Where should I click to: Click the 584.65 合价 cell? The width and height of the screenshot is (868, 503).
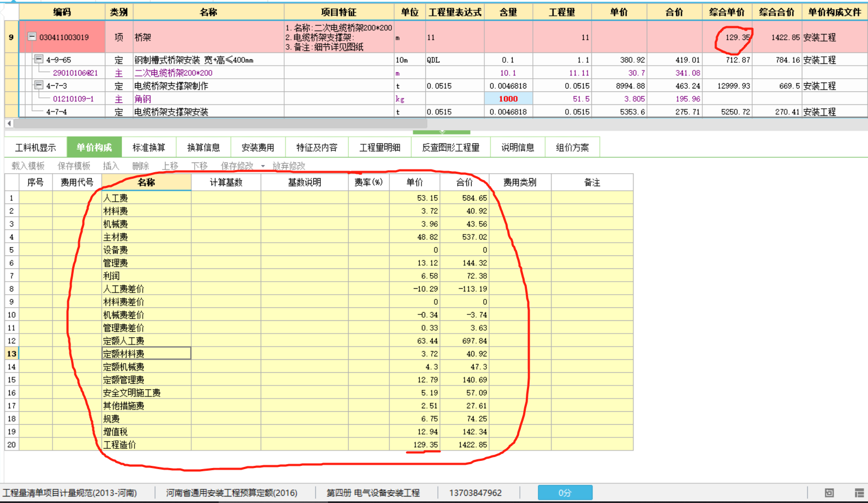coord(464,198)
